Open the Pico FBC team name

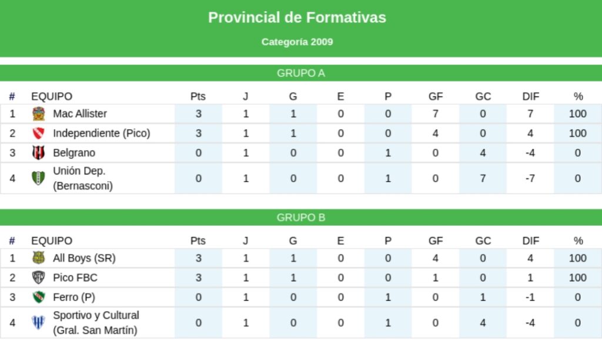75,278
